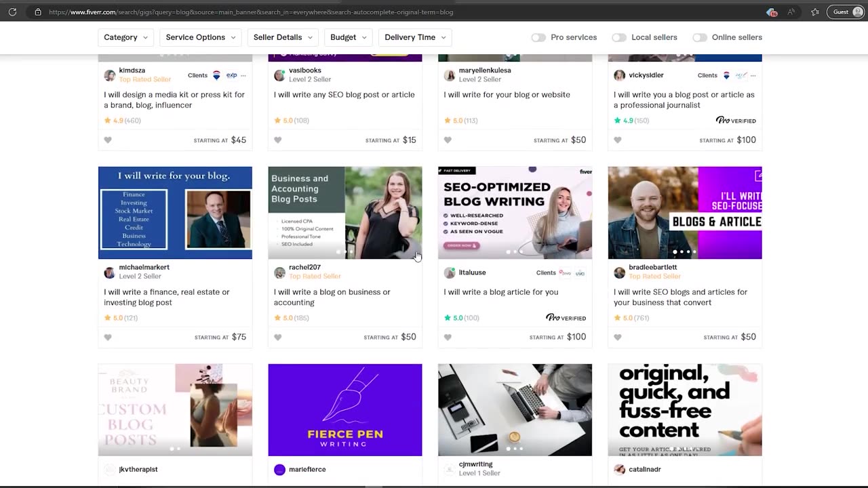Click the Fiverr URL address bar
Screen dimensions: 868x488
tap(251, 12)
